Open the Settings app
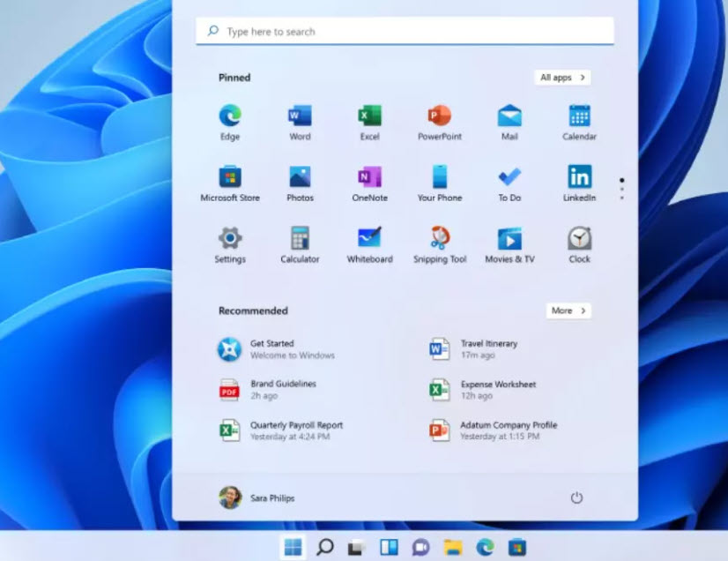The image size is (728, 561). (230, 245)
